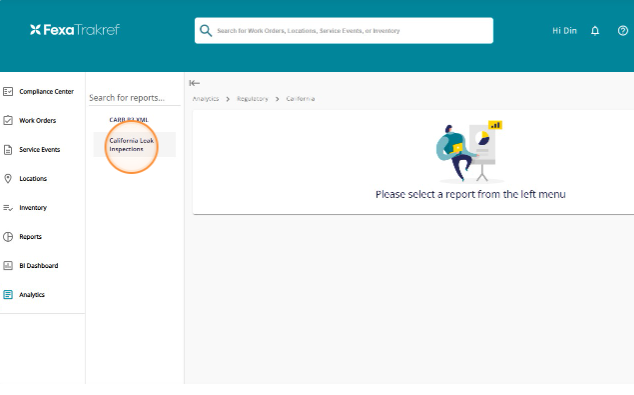Navigate to Locations
The width and height of the screenshot is (634, 395).
click(33, 179)
